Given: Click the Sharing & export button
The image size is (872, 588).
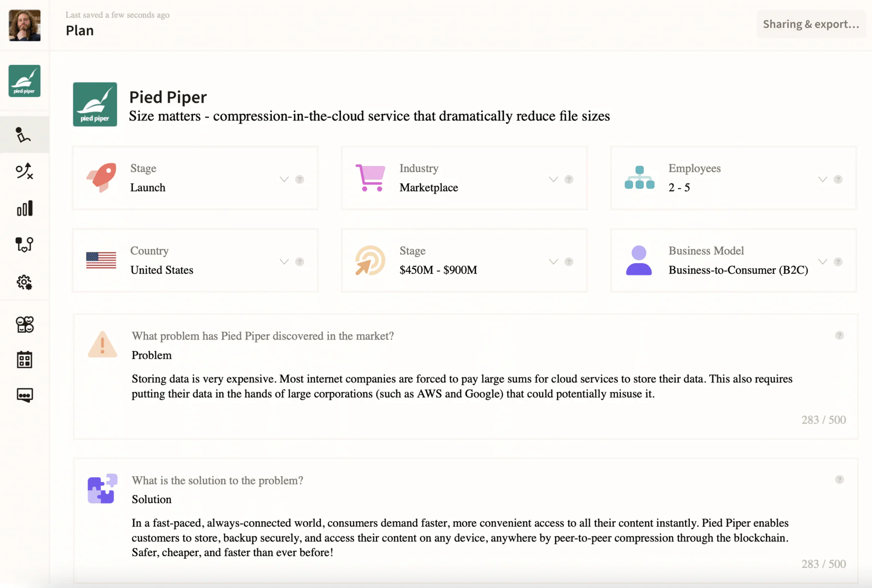Looking at the screenshot, I should pos(811,24).
